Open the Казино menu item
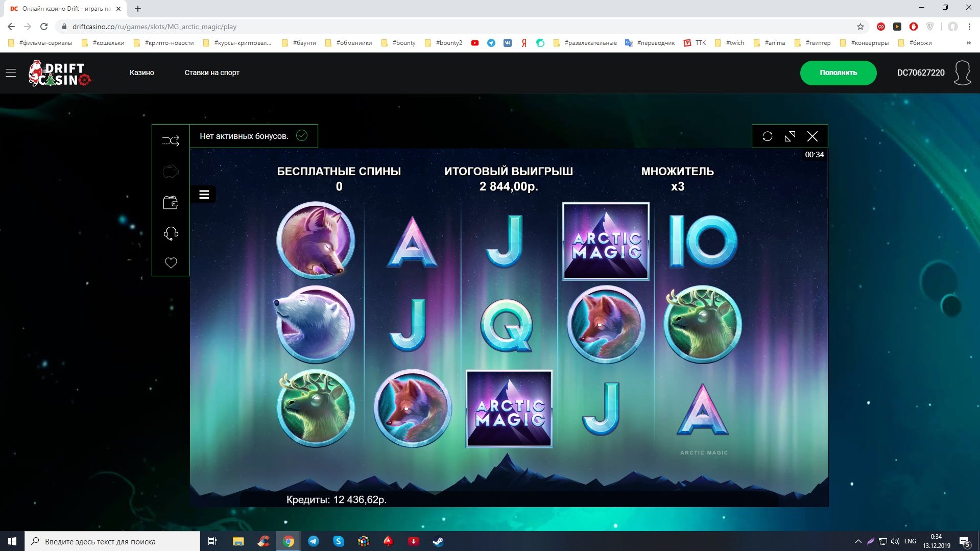980x551 pixels. pyautogui.click(x=142, y=73)
